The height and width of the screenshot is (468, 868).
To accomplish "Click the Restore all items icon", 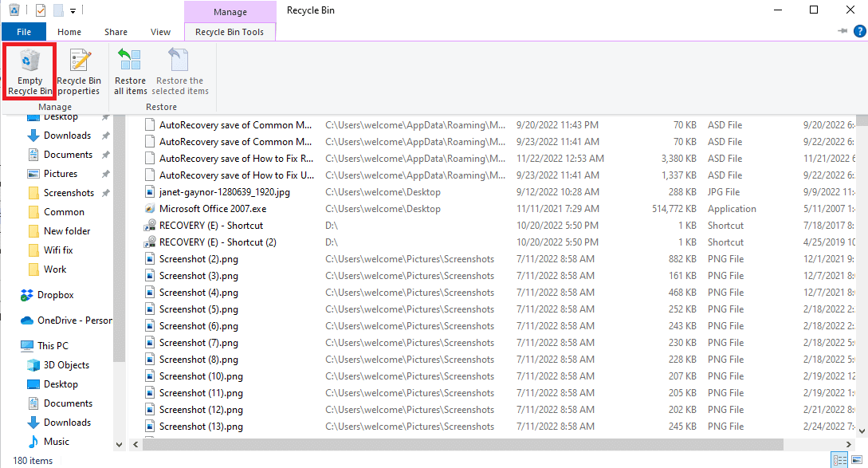I will click(x=130, y=72).
